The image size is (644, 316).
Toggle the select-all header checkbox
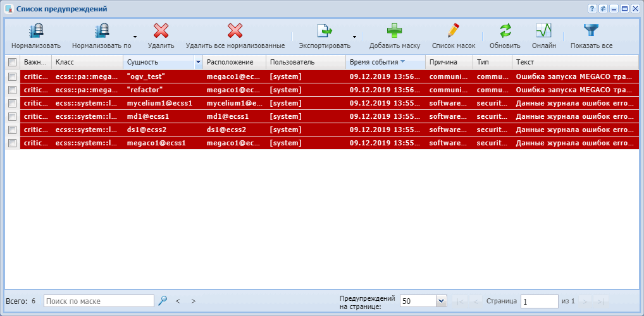[x=12, y=63]
